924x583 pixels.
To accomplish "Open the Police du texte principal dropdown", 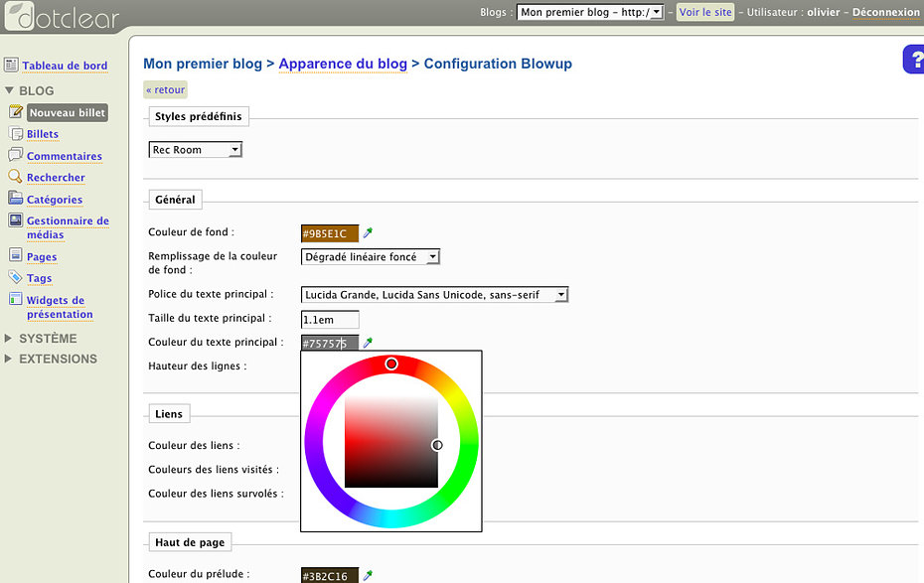I will tap(434, 294).
